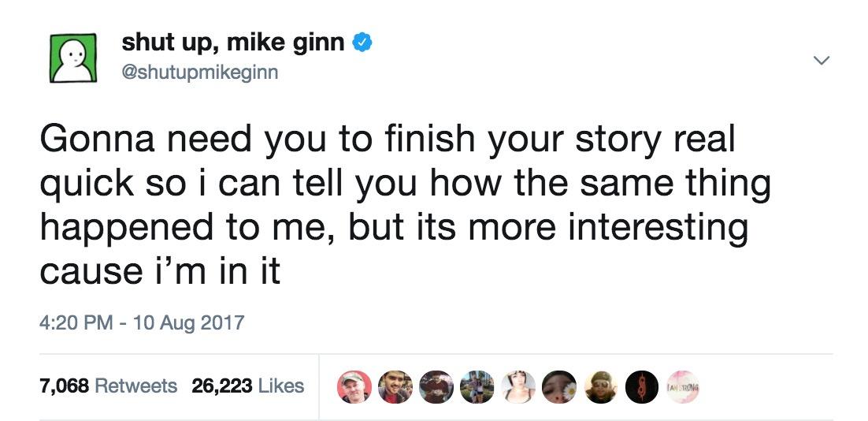Open the "shut up, mike ginn" display name
Screen dimensions: 868x421
232,43
